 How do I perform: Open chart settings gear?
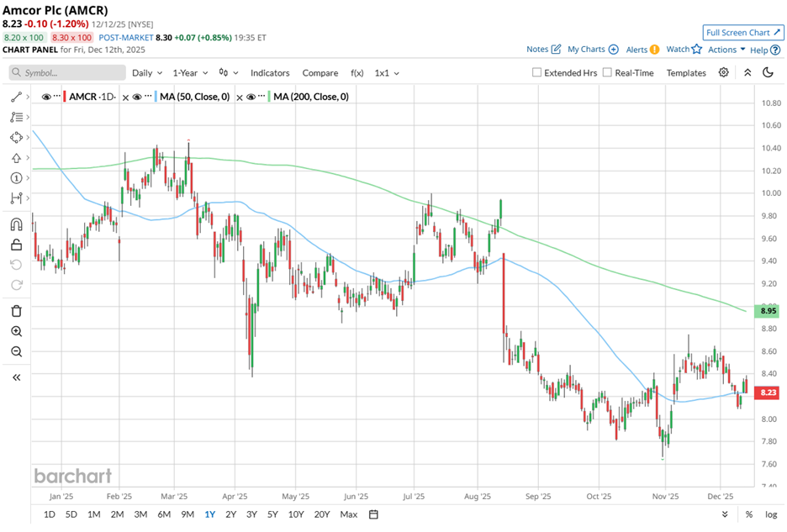click(723, 73)
